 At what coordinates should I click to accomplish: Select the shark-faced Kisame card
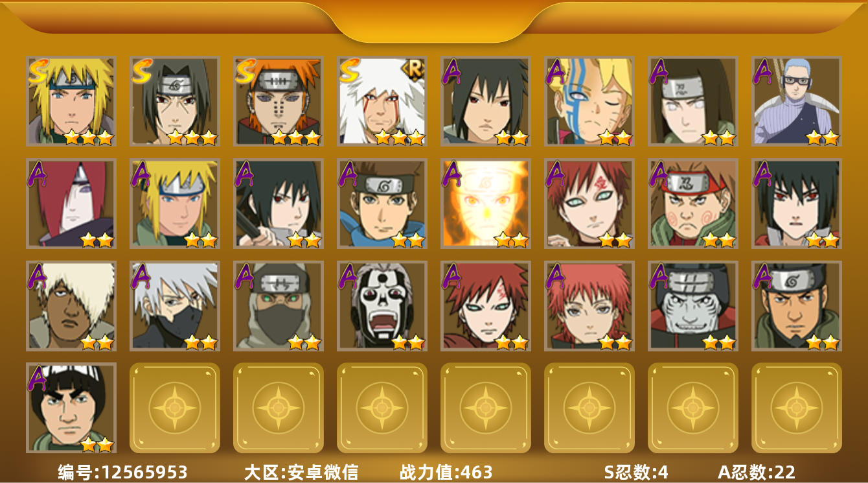tap(693, 306)
